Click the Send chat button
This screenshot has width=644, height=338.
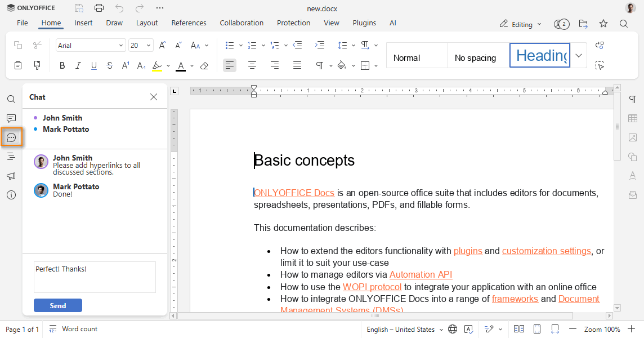58,305
